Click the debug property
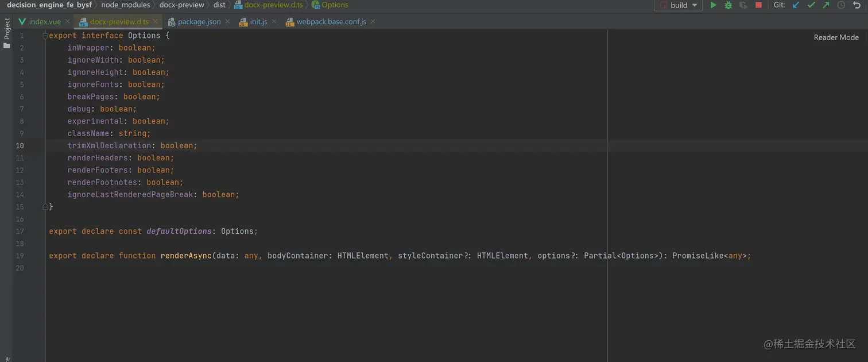Screen dimensions: 868x362 (x=79, y=109)
